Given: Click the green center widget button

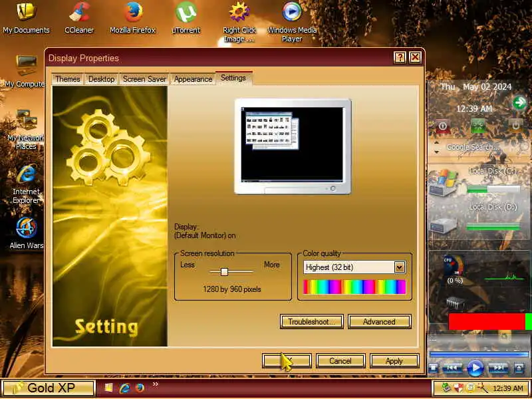Looking at the screenshot, I should [478, 126].
